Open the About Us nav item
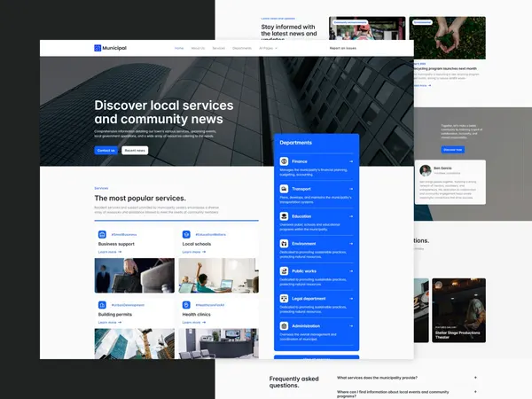The height and width of the screenshot is (399, 532). pyautogui.click(x=198, y=48)
